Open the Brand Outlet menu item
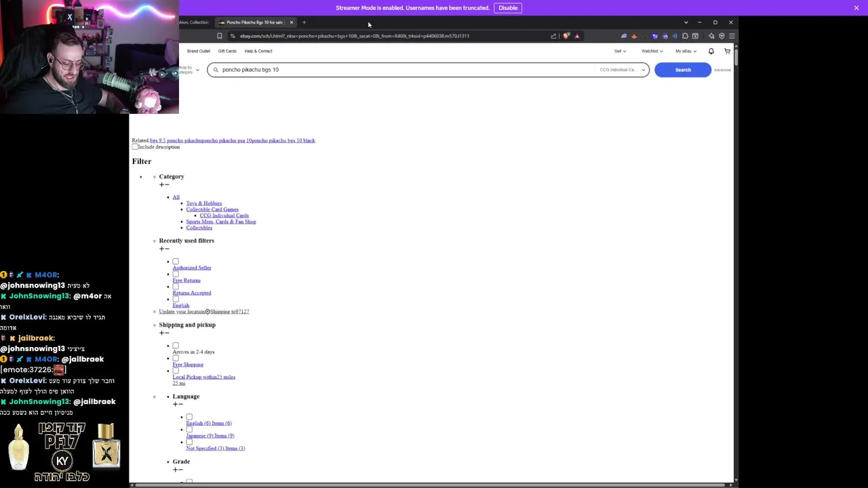 point(199,51)
